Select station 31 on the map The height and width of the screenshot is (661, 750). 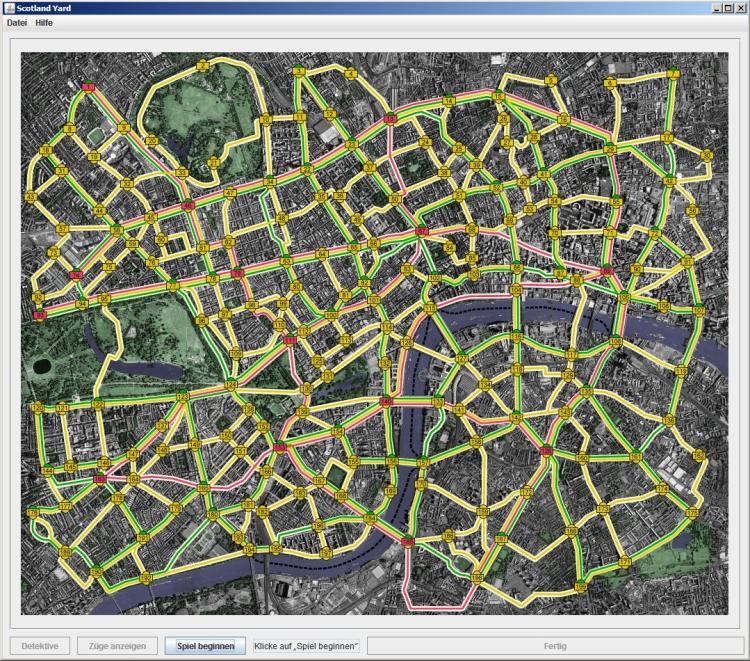[62, 171]
